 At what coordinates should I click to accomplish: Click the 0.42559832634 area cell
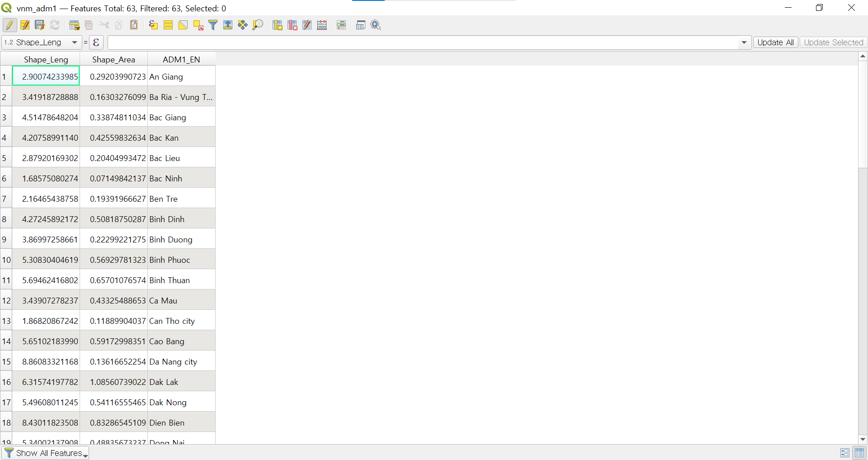[113, 138]
